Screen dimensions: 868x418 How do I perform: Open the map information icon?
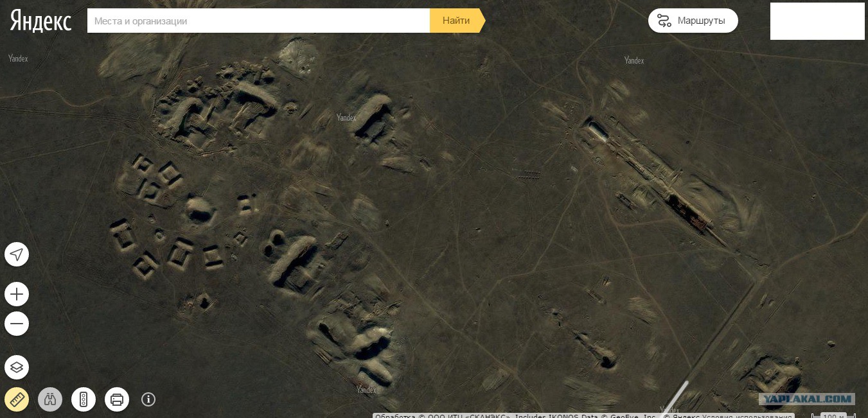coord(148,399)
